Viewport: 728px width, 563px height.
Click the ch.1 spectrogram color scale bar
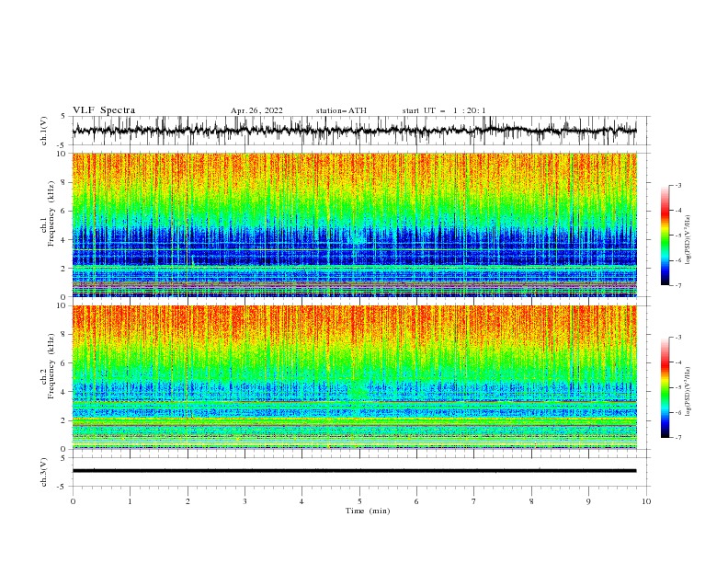pos(665,236)
